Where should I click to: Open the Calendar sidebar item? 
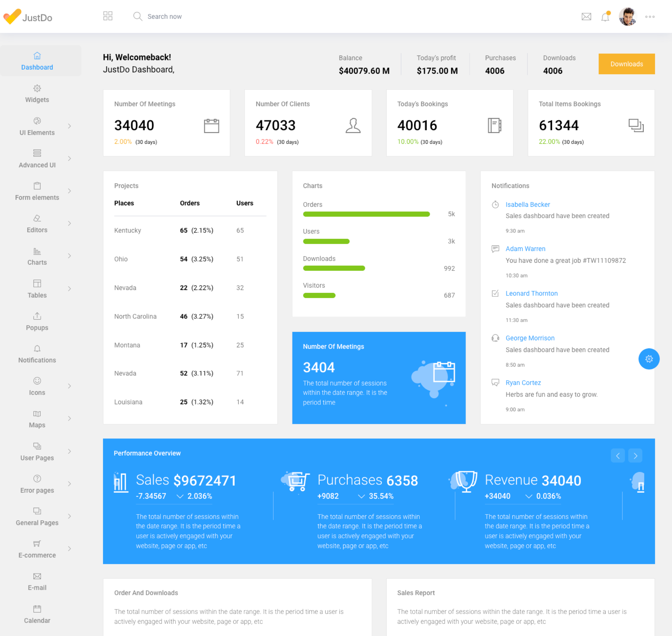point(37,614)
